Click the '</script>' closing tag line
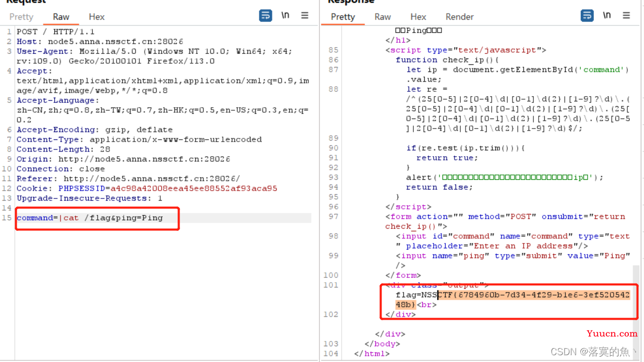The image size is (644, 362). click(x=408, y=207)
